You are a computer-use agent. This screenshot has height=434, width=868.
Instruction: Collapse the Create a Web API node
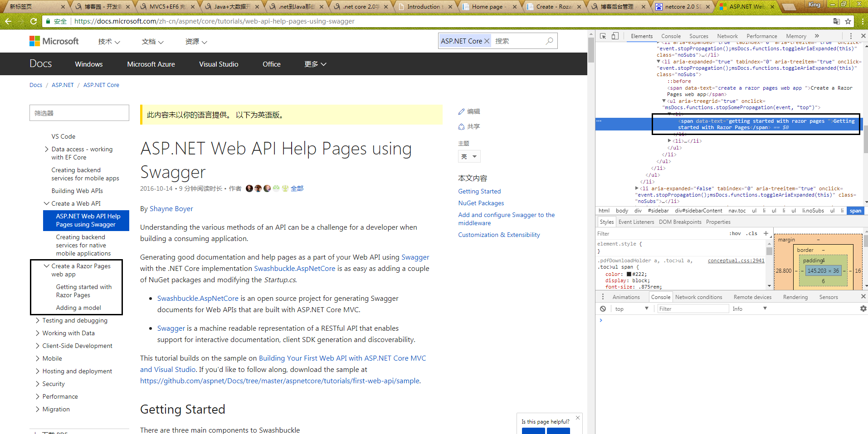coord(46,203)
